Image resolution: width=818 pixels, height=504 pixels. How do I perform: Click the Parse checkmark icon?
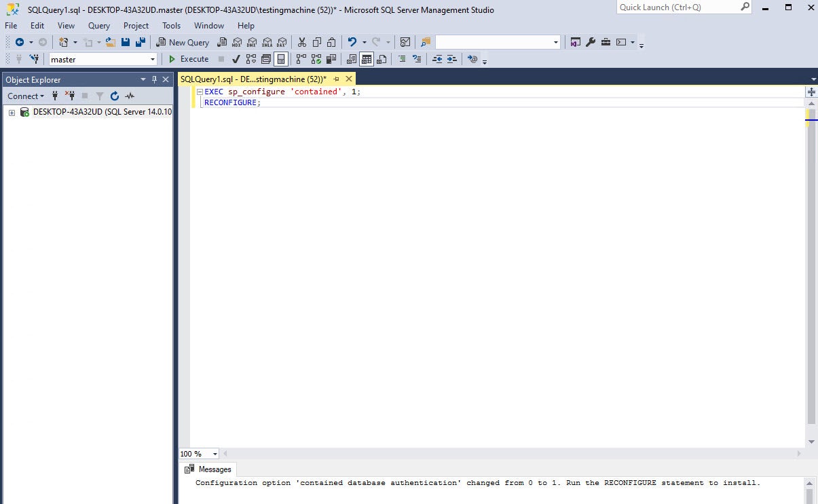(236, 59)
